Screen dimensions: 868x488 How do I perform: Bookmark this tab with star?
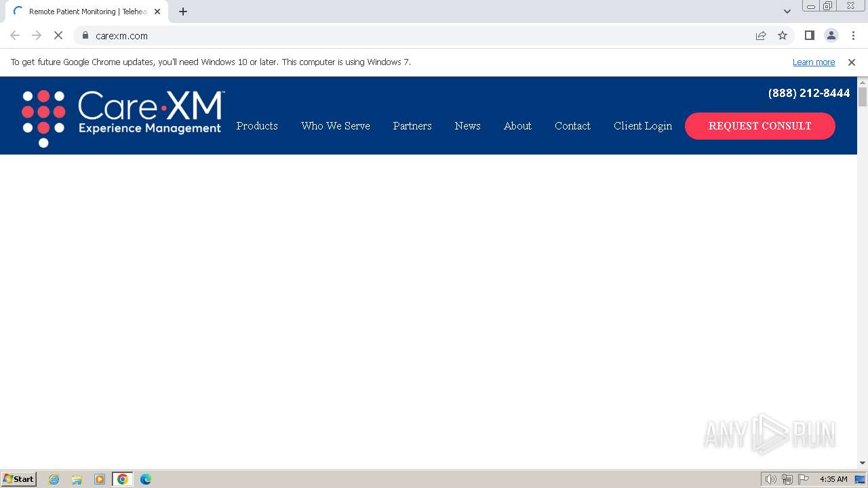783,35
